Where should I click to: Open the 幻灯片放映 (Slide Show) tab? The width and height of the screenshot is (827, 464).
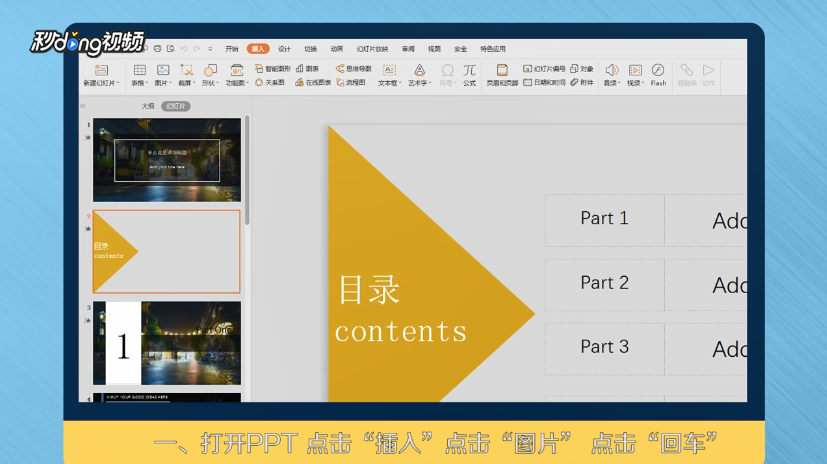(x=372, y=49)
